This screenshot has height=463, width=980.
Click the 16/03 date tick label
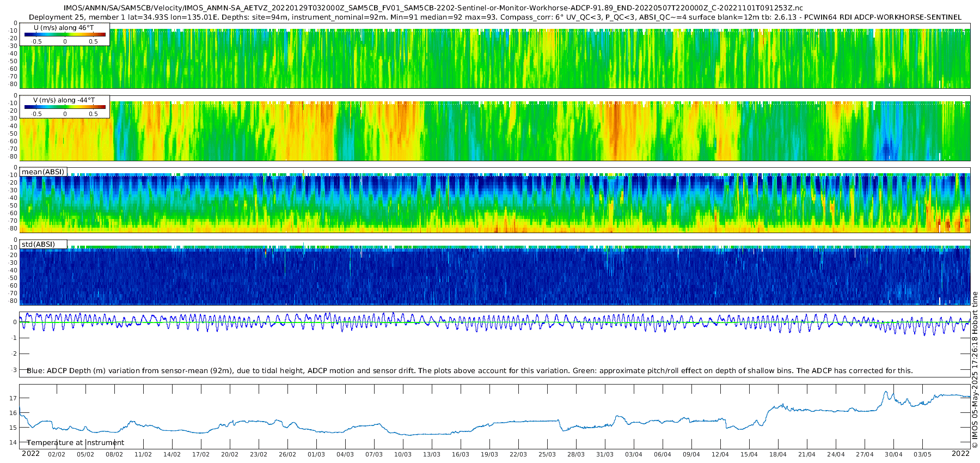click(461, 454)
